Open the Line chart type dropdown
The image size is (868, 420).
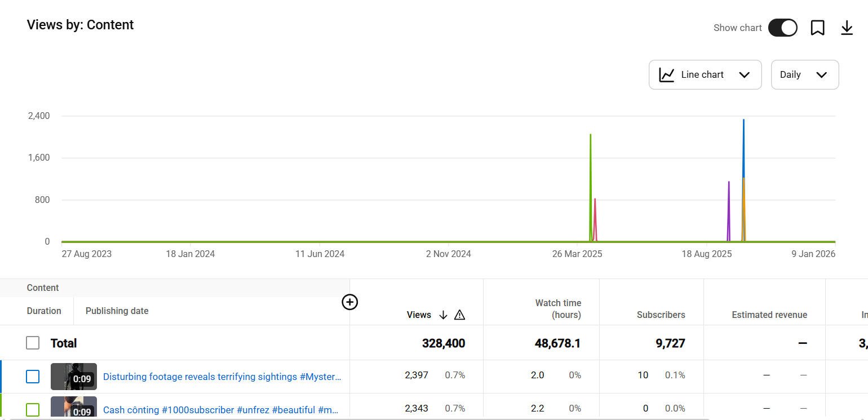pos(705,75)
